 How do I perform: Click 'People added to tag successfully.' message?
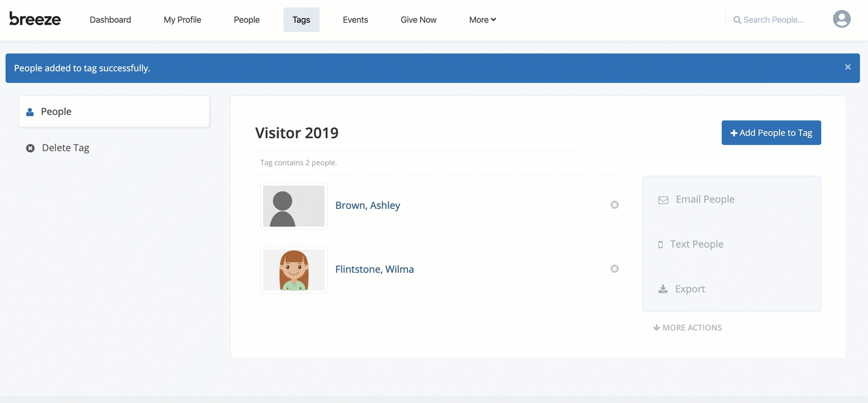pos(82,68)
